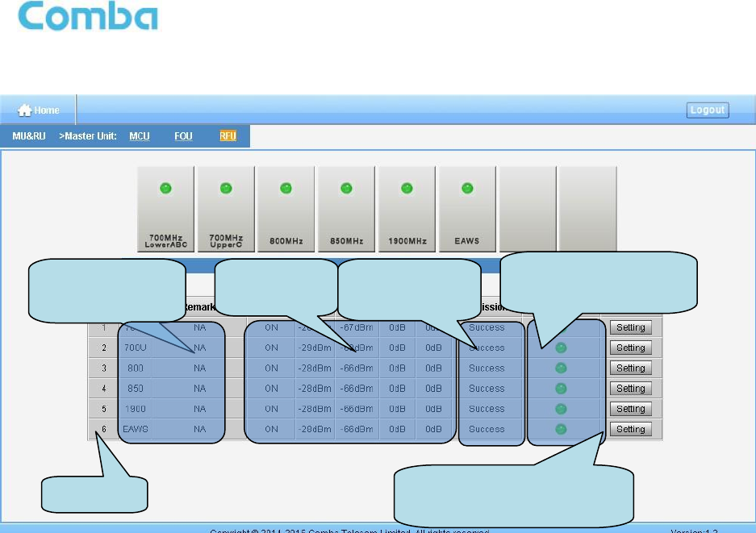Click 'NA' remark in the 800 row
Image resolution: width=756 pixels, height=533 pixels.
coord(199,369)
